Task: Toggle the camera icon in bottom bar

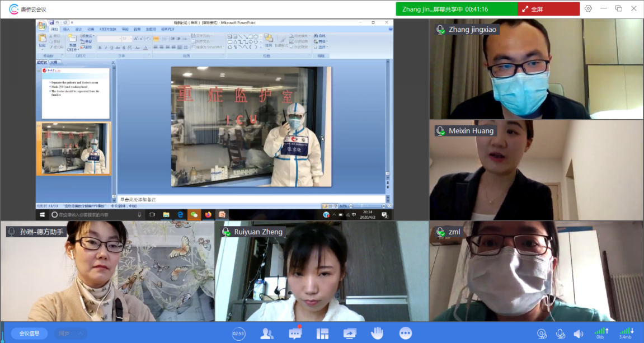Action: (542, 333)
